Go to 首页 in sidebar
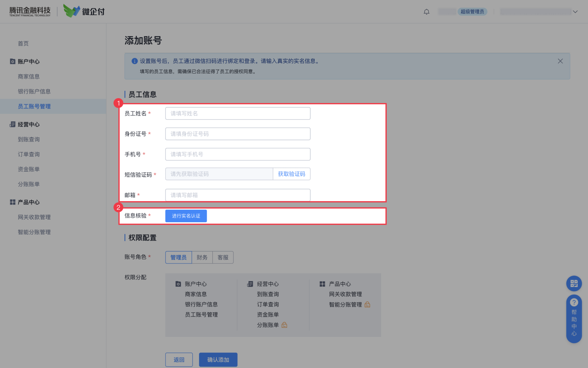Screen dimensions: 588x368 (23, 43)
